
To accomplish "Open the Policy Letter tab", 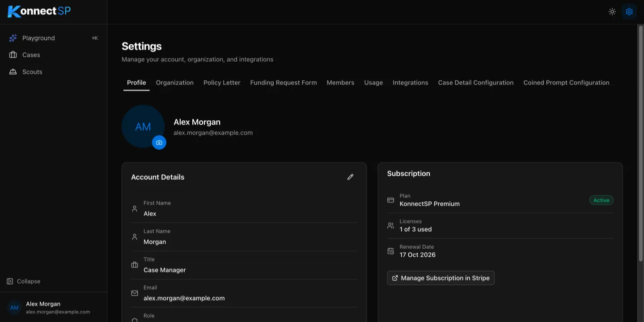I will pos(222,83).
